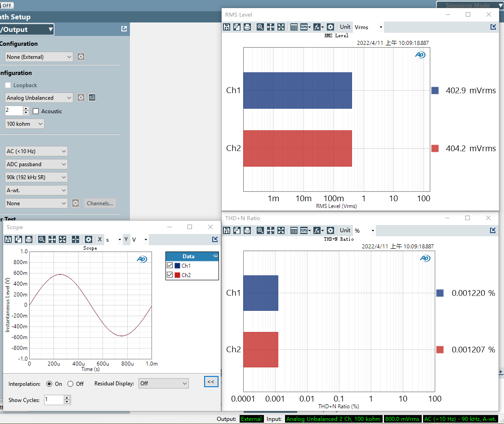Image resolution: width=504 pixels, height=424 pixels.
Task: Click the Channels... button
Action: pos(100,203)
